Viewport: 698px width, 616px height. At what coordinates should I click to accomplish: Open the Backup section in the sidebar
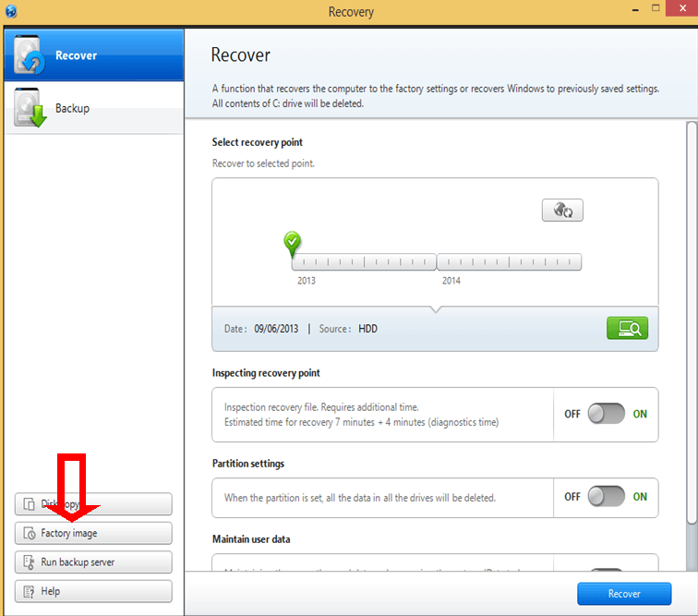92,109
